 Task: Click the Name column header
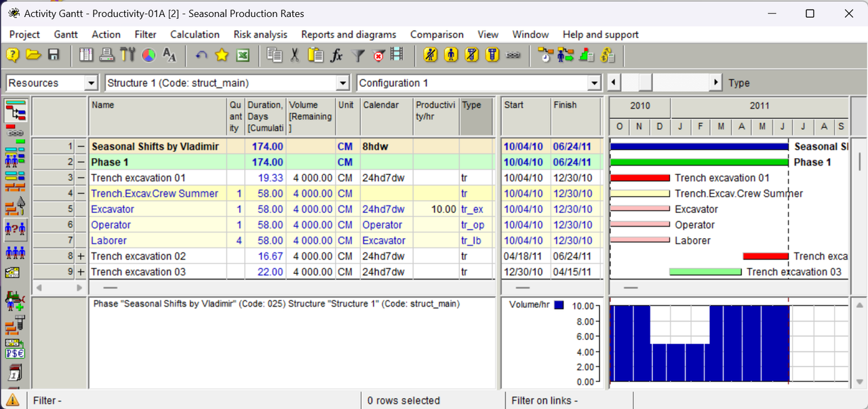click(x=157, y=117)
